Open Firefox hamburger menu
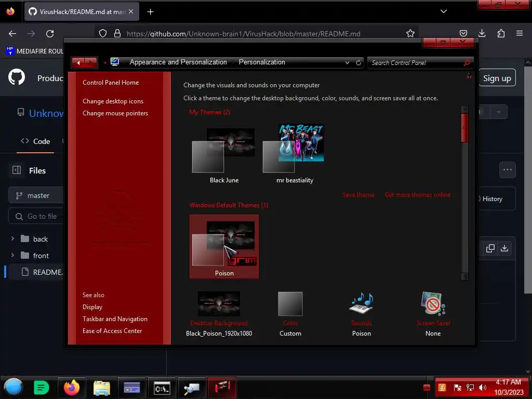532x399 pixels. 520,33
